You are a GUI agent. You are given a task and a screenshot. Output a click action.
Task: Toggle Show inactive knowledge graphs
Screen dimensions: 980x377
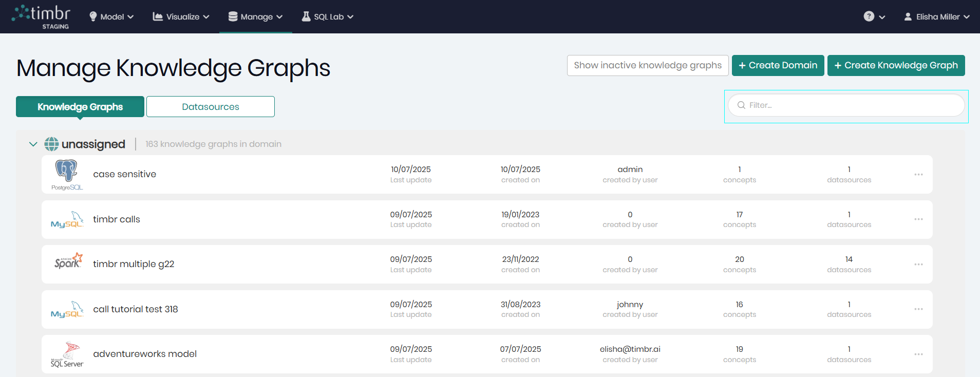coord(647,65)
